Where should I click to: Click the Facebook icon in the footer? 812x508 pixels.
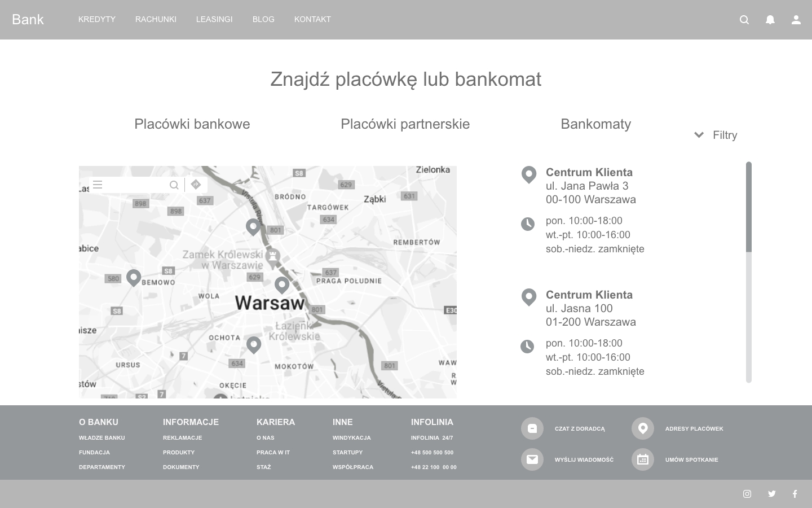[x=795, y=494]
